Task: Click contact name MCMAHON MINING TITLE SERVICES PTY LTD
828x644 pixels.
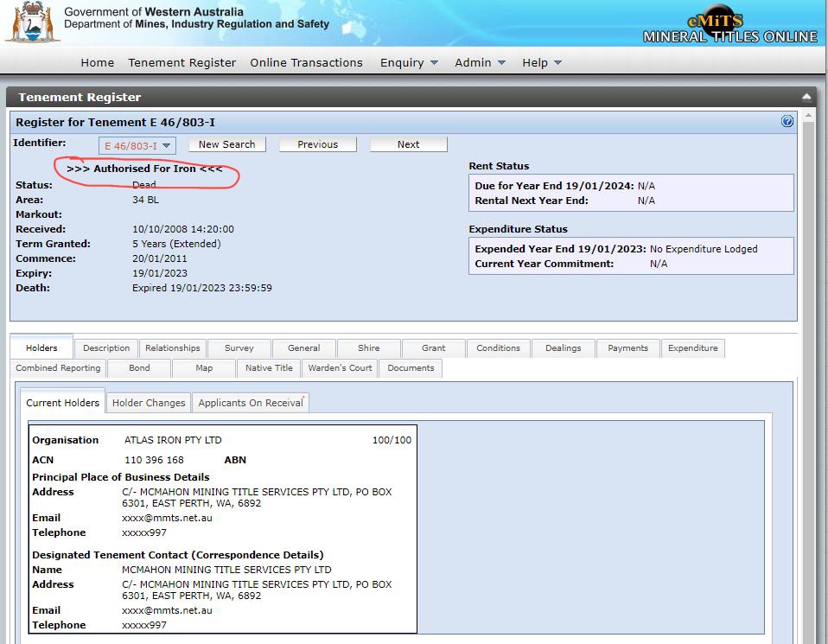Action: (x=226, y=570)
